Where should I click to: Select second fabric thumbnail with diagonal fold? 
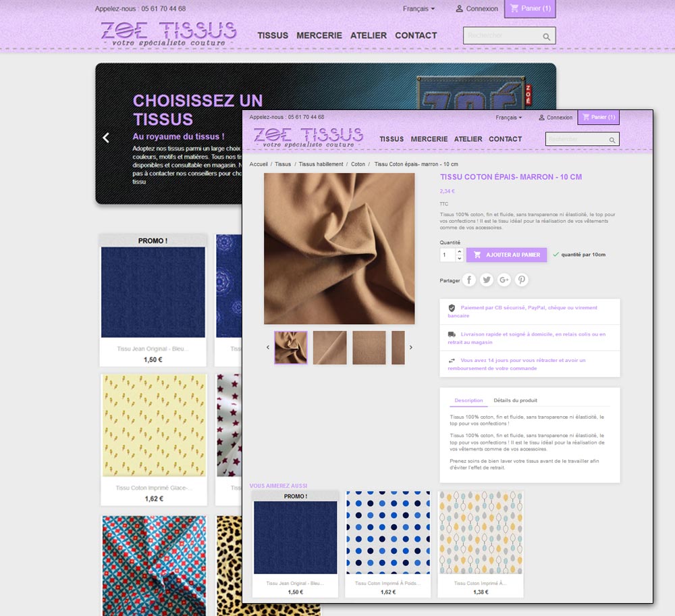point(330,348)
